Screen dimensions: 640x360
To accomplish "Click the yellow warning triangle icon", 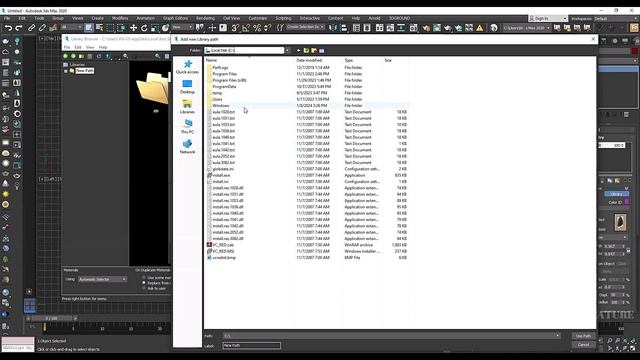I will (x=480, y=28).
